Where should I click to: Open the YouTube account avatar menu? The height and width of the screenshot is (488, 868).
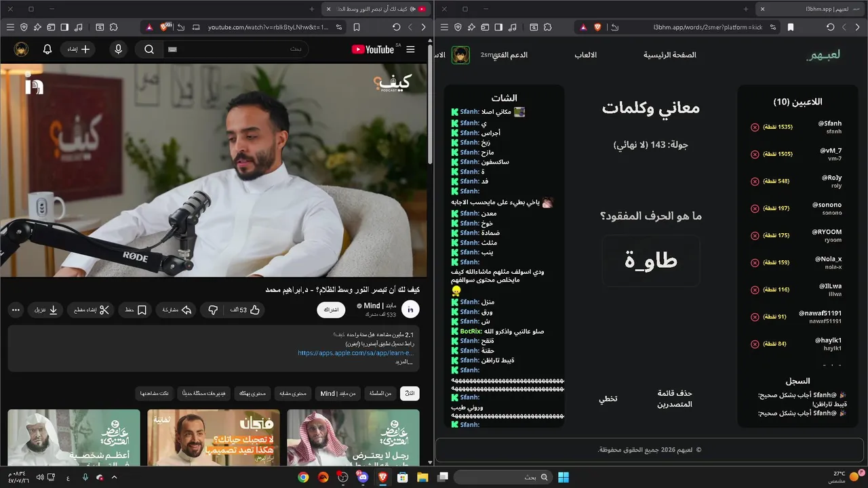[22, 49]
